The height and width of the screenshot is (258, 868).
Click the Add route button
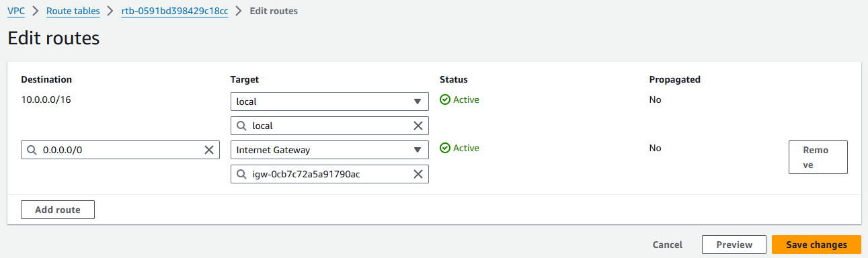pos(58,210)
